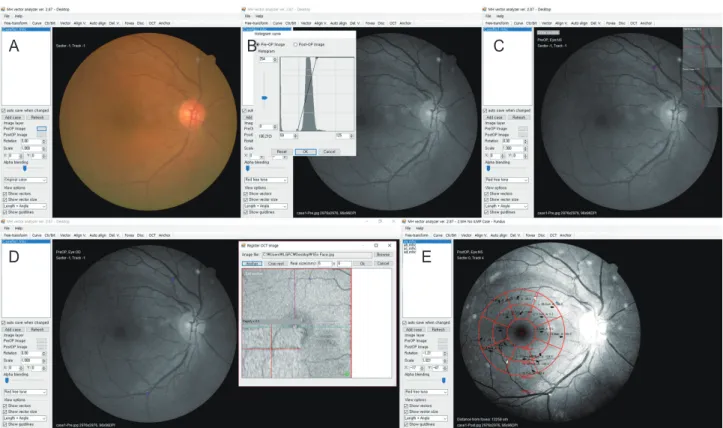Image resolution: width=723 pixels, height=428 pixels.
Task: Click Add case button in panel E
Action: point(414,330)
